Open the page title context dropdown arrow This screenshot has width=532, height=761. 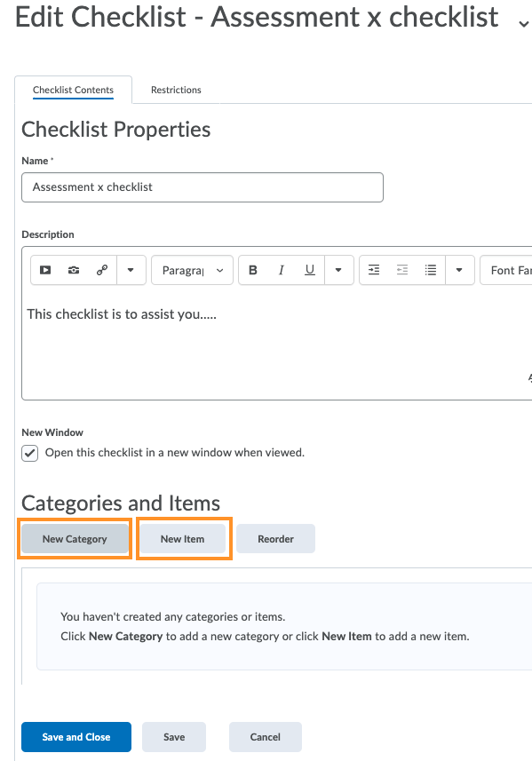(x=524, y=24)
